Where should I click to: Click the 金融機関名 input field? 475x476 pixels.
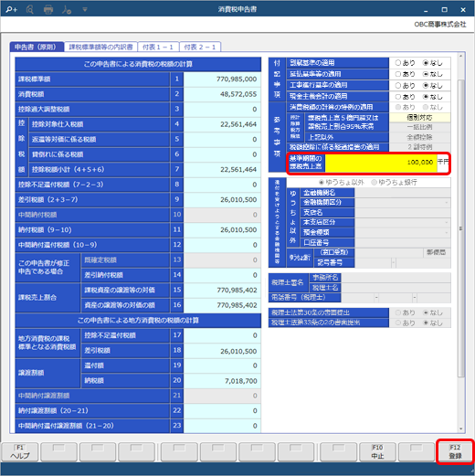[x=403, y=193]
